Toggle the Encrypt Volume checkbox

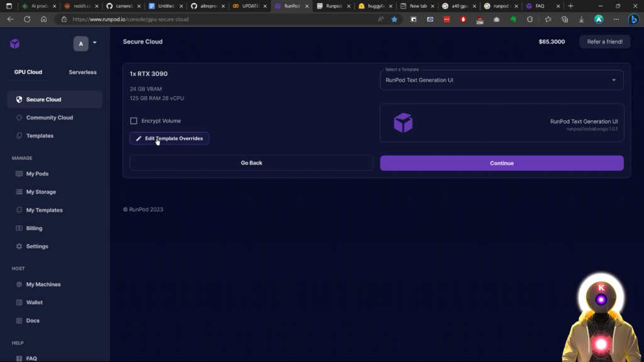133,121
